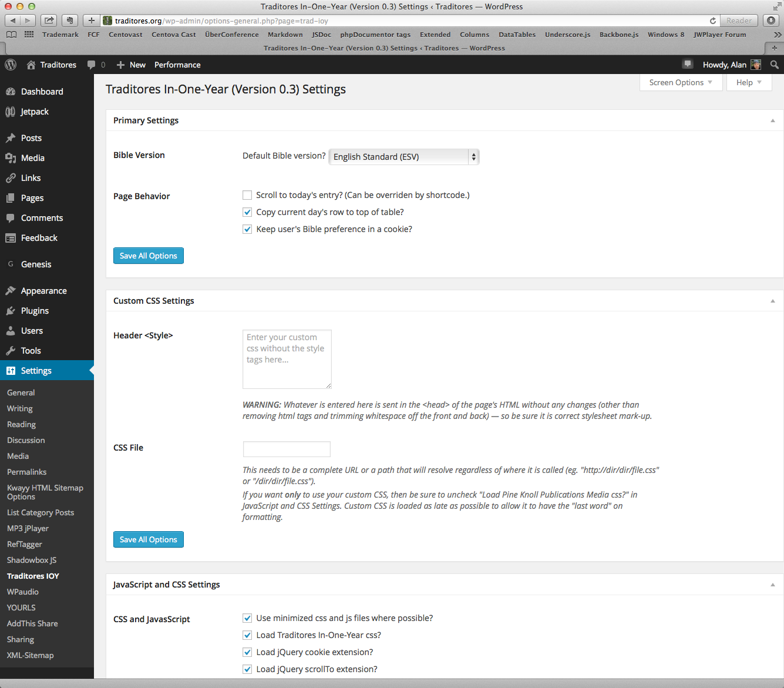Open the AddThis Share submenu item

[x=32, y=623]
